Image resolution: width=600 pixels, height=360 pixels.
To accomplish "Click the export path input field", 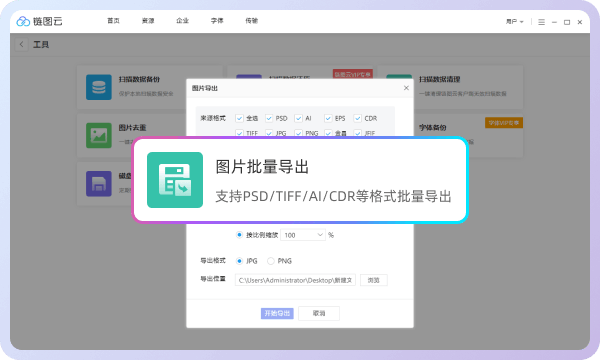I will (x=295, y=280).
